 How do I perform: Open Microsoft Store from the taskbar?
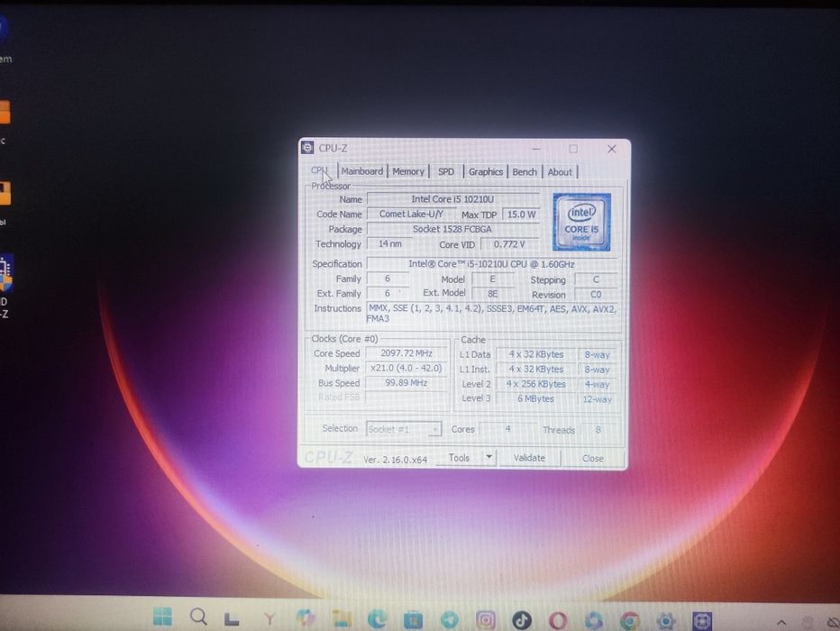point(413,620)
